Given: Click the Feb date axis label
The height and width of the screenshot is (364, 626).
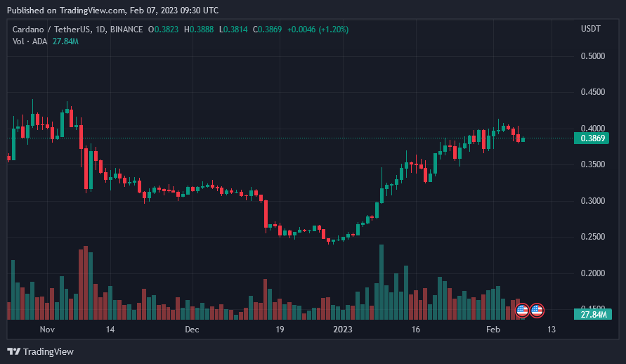Looking at the screenshot, I should pos(493,330).
